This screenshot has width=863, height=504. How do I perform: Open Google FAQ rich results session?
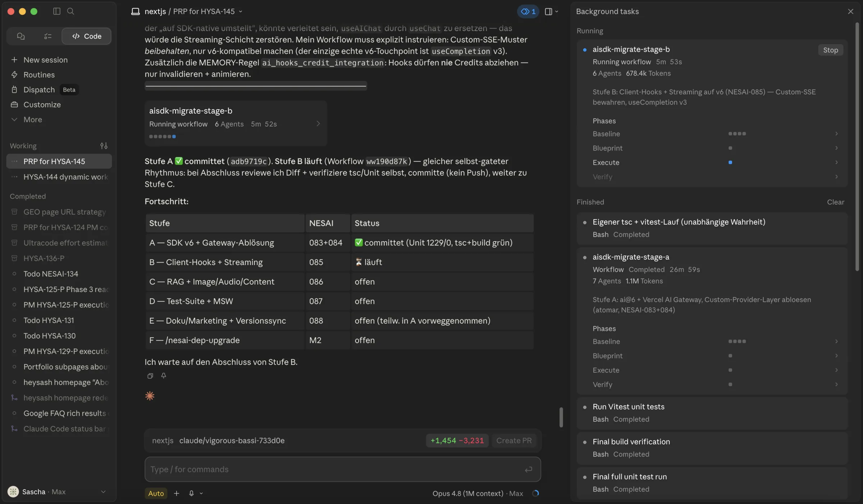click(59, 413)
